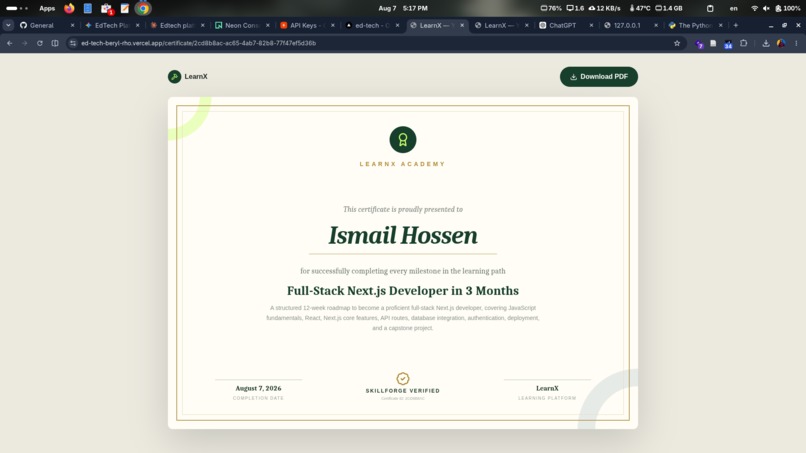806x453 pixels.
Task: Click 'Full-Stack Next.js Developer in 3 Months' title
Action: pyautogui.click(x=402, y=291)
